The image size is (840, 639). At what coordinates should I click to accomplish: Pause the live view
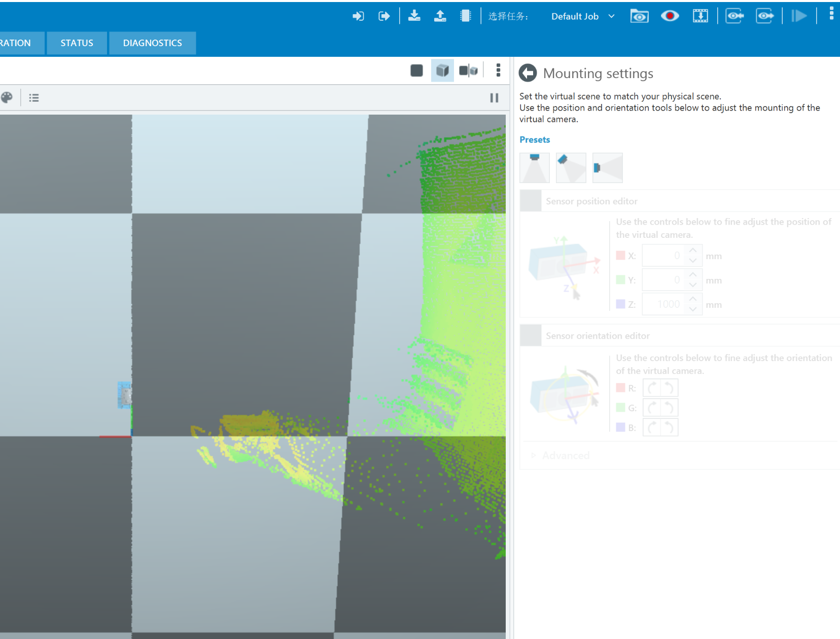494,98
